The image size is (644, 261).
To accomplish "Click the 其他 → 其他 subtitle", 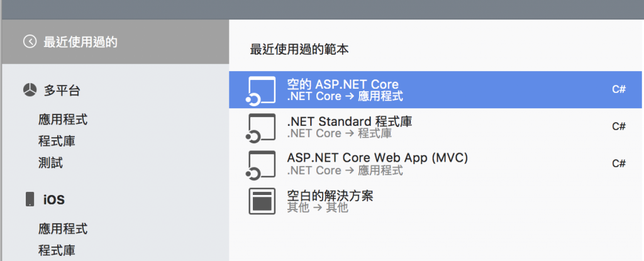I will pos(318,207).
